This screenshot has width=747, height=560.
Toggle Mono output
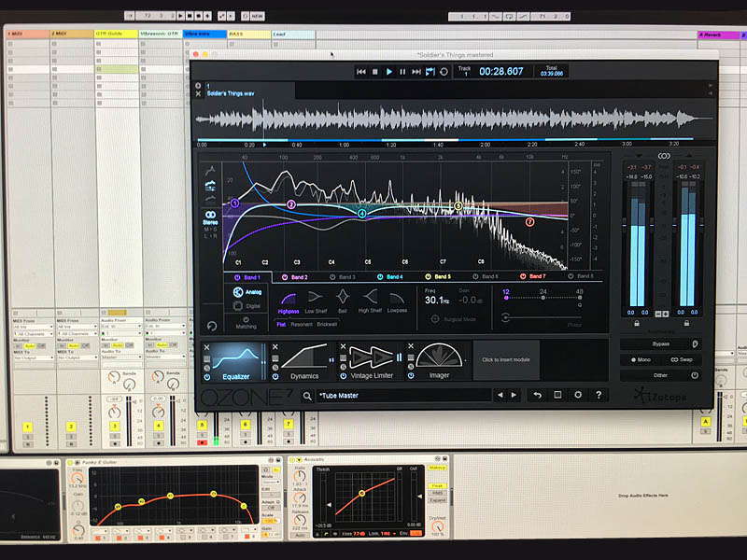tap(641, 359)
